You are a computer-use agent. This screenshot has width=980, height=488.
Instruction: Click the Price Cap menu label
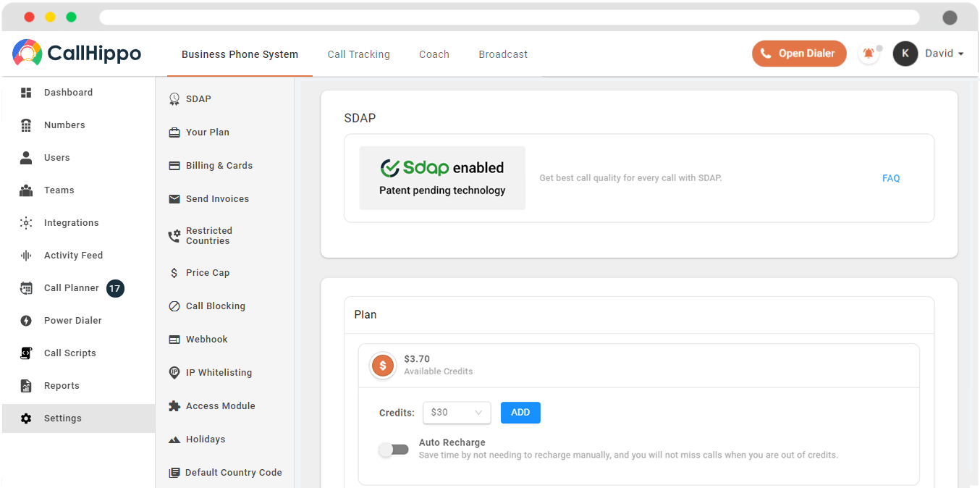pos(208,273)
